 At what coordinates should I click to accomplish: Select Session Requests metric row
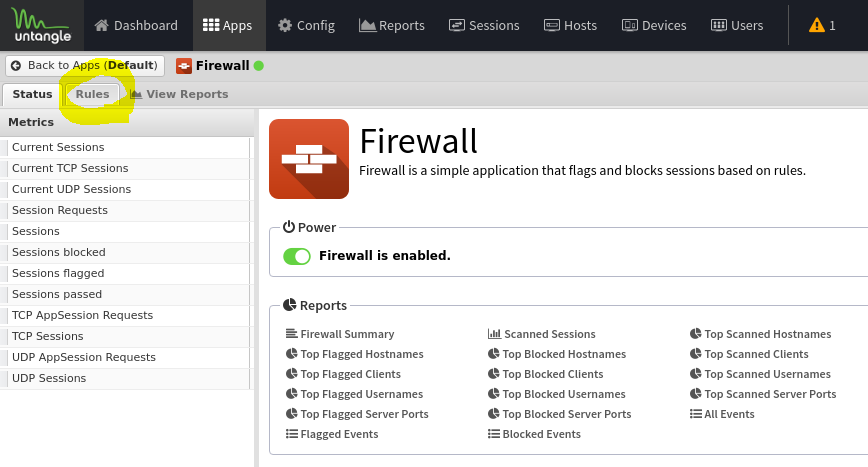(126, 210)
